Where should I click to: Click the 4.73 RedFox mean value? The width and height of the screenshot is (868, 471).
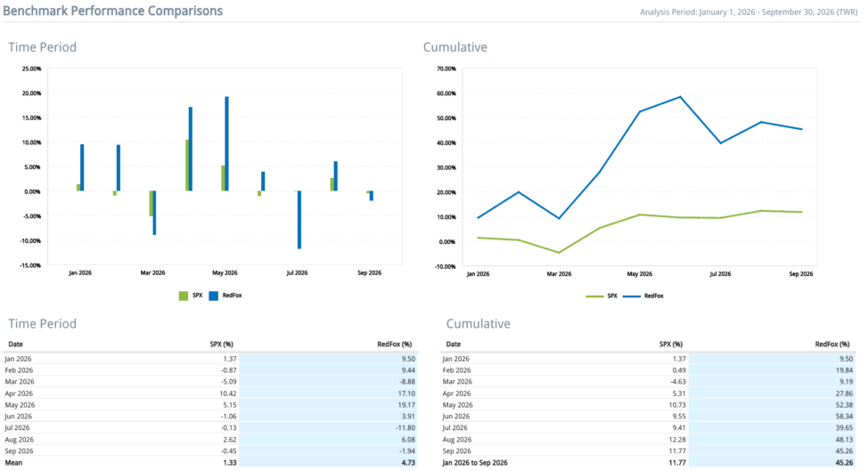point(408,463)
